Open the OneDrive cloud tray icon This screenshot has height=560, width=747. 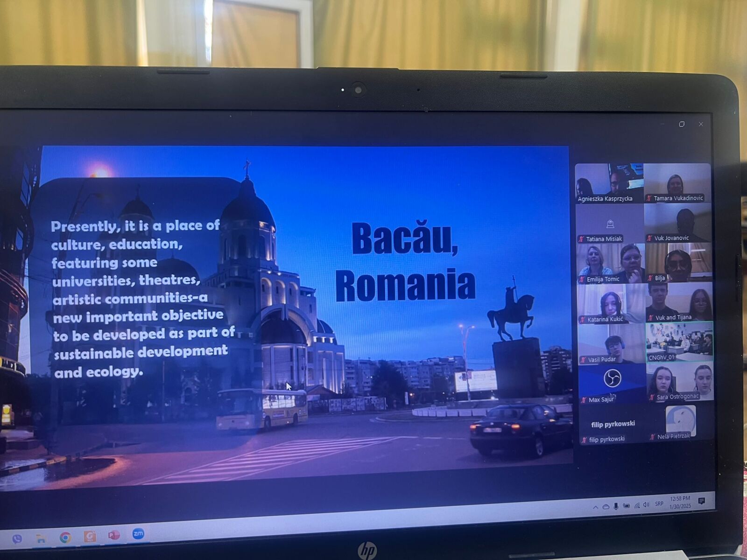(x=606, y=507)
